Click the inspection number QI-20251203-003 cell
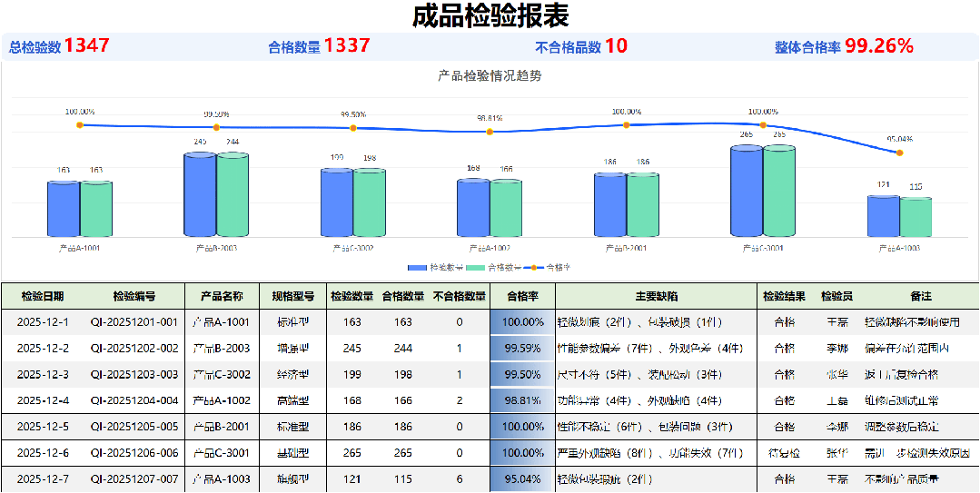 click(x=134, y=374)
